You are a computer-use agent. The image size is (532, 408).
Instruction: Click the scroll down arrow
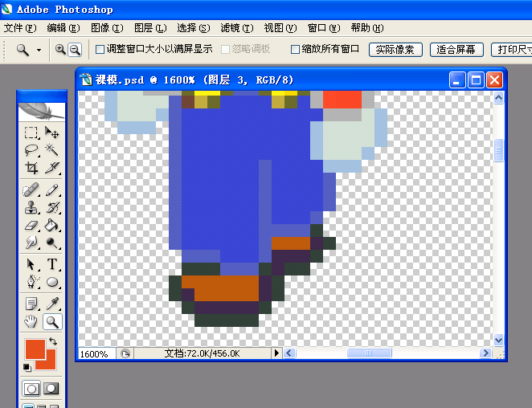(498, 340)
